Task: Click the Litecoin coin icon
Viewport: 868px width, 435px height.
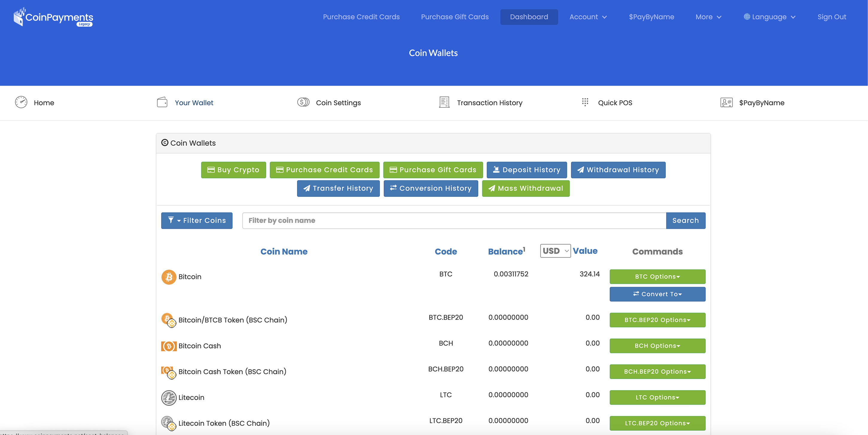Action: (x=168, y=398)
